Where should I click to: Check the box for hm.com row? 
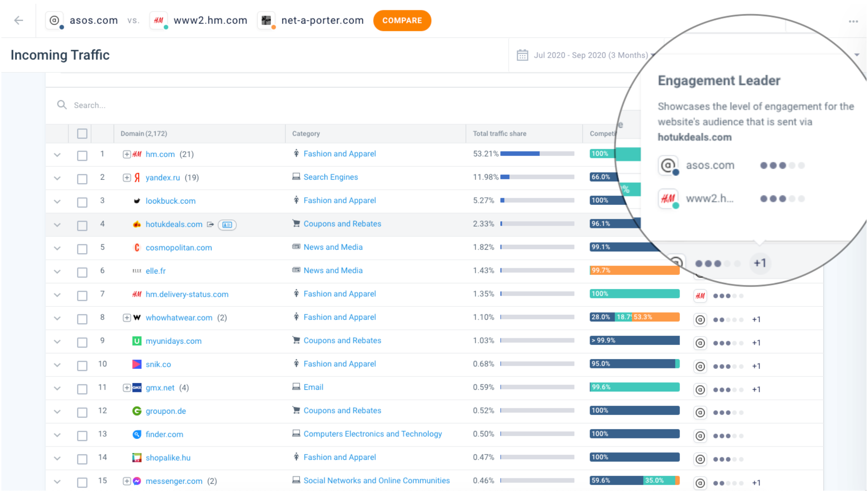pos(82,156)
